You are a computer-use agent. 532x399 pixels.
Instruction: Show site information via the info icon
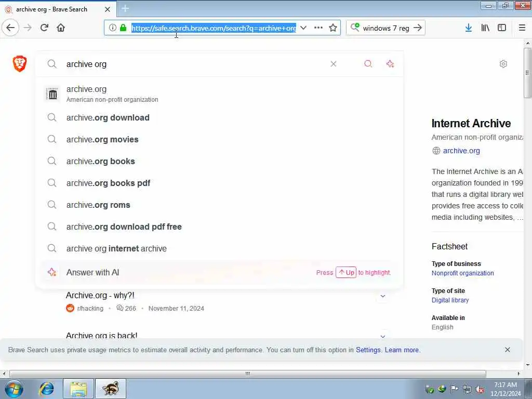112,28
